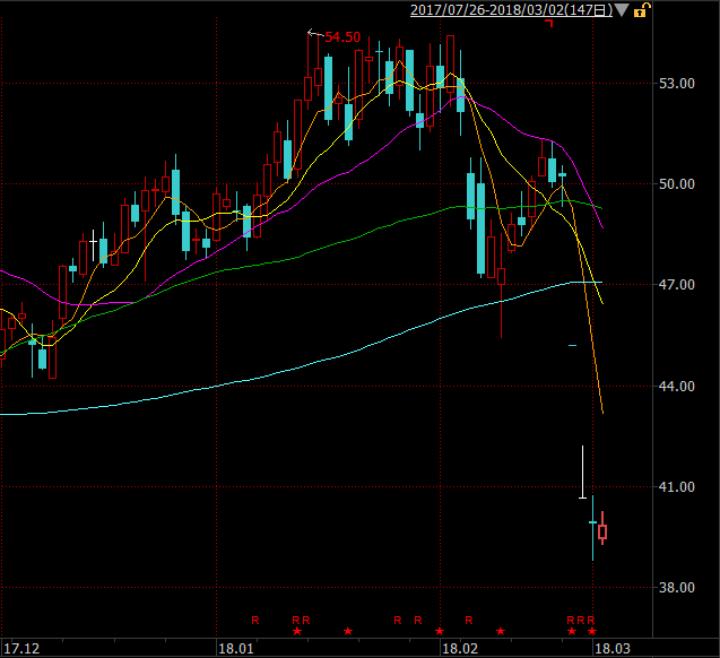Viewport: 720px width, 658px height.
Task: Click the short cyan dash near 45.00
Action: click(x=573, y=346)
